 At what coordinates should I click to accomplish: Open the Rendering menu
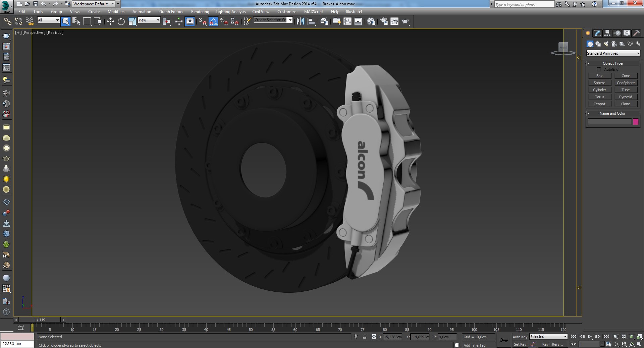coord(200,12)
